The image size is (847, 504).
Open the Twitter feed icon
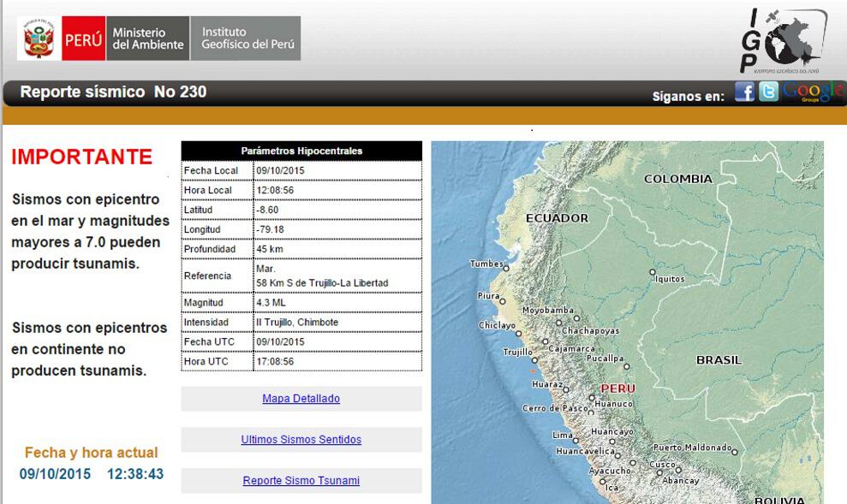[x=768, y=92]
